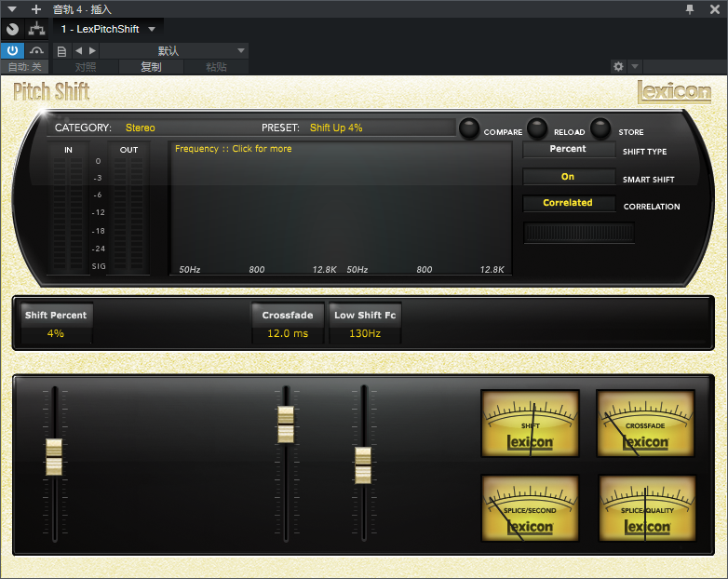The height and width of the screenshot is (579, 728).
Task: Open the 默认 preset dropdown
Action: pyautogui.click(x=174, y=50)
